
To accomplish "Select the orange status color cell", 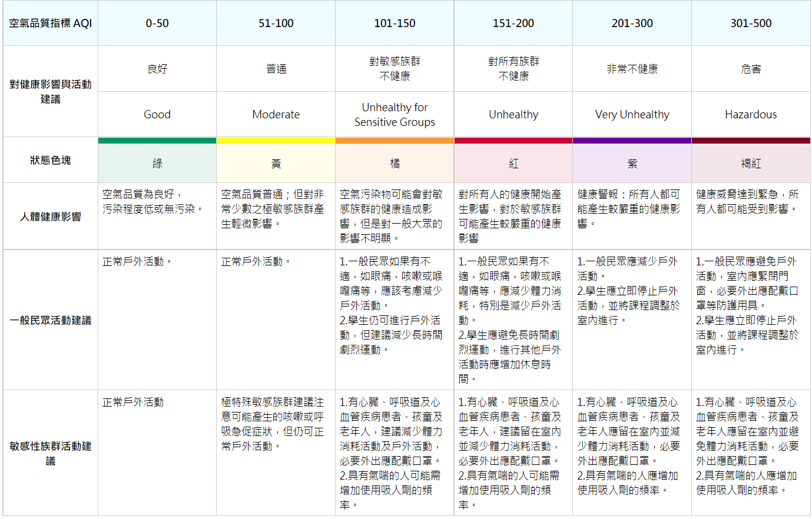I will point(395,163).
